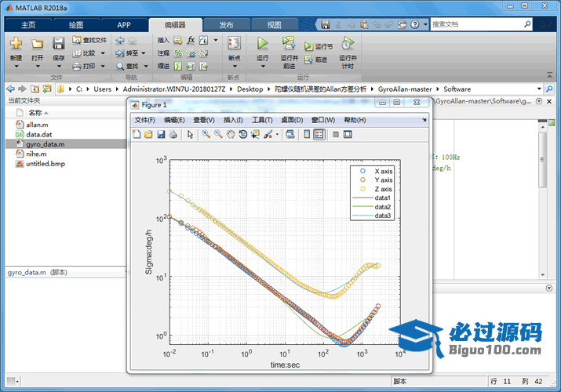Image resolution: width=561 pixels, height=392 pixels.
Task: Click Run and Time (运行并计时) icon
Action: pyautogui.click(x=348, y=43)
